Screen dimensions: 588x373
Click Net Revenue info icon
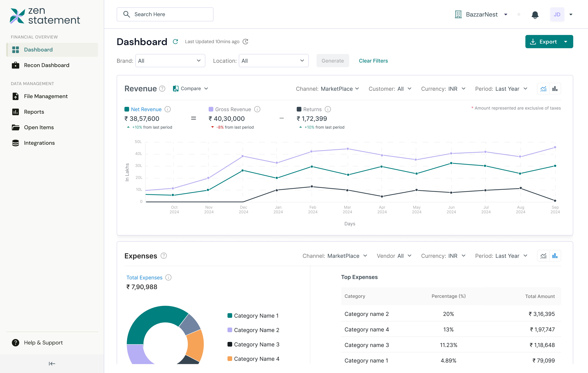(x=168, y=109)
